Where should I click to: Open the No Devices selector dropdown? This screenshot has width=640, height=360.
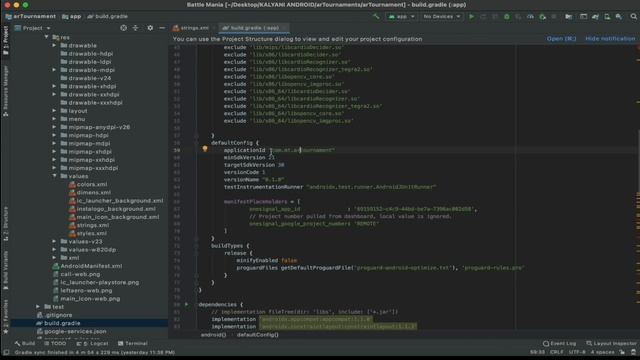click(x=442, y=17)
